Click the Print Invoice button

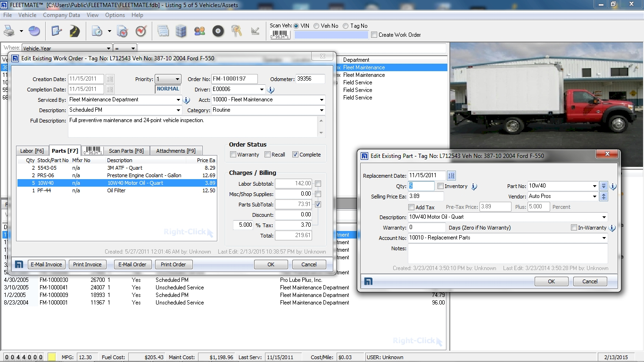[x=87, y=264]
